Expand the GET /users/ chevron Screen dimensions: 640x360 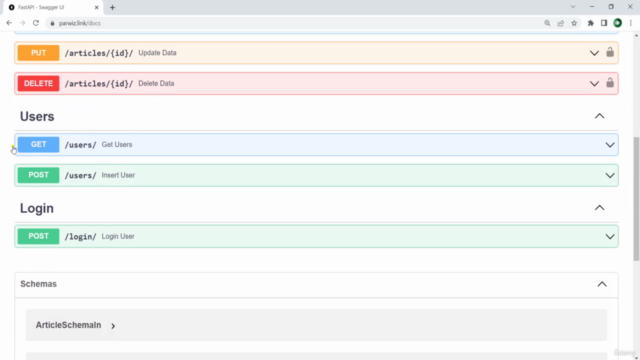[610, 145]
